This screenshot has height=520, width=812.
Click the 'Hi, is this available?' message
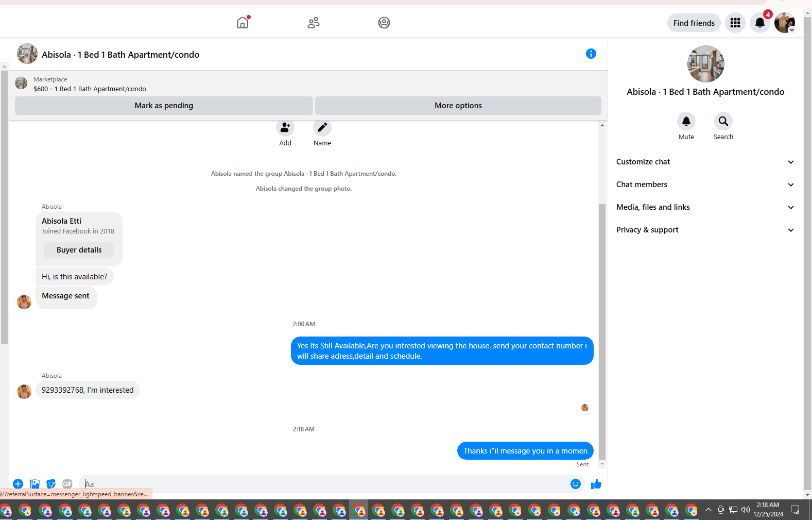pos(75,277)
